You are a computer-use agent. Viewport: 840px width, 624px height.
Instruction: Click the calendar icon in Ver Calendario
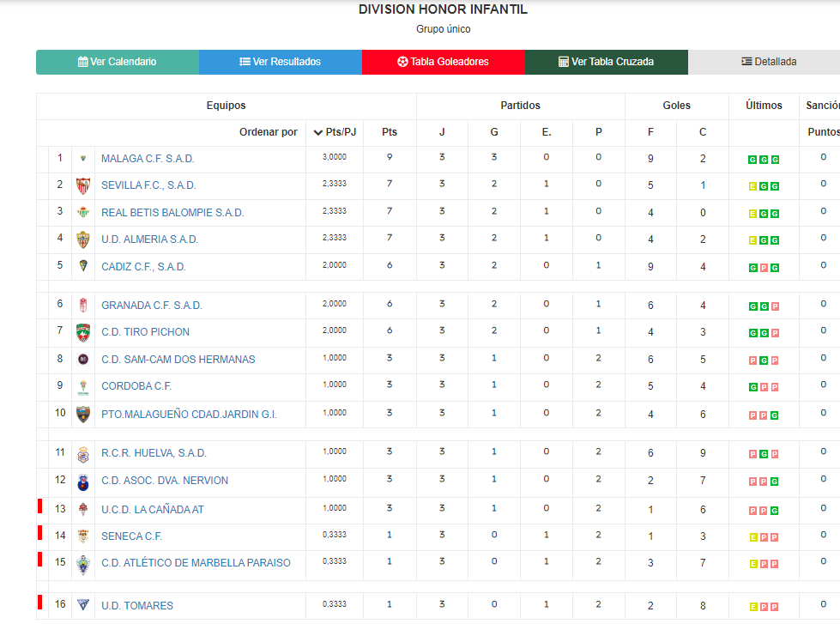point(82,62)
